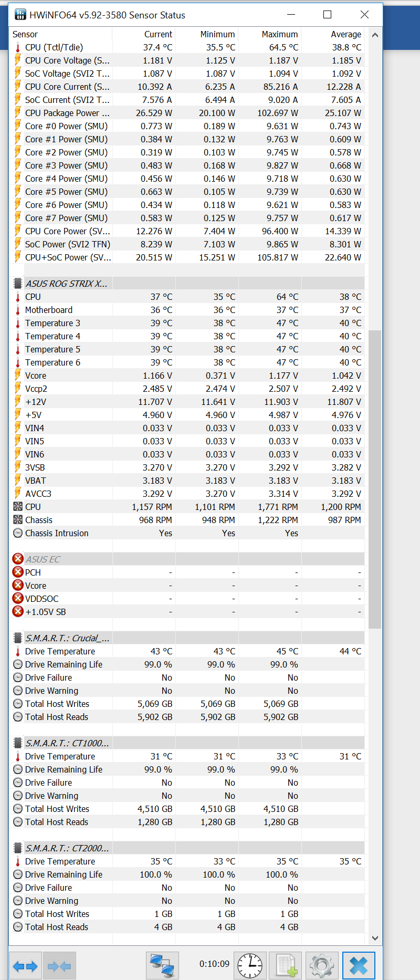
Task: Select the Core #0 Power (SMU) row
Action: click(x=187, y=126)
